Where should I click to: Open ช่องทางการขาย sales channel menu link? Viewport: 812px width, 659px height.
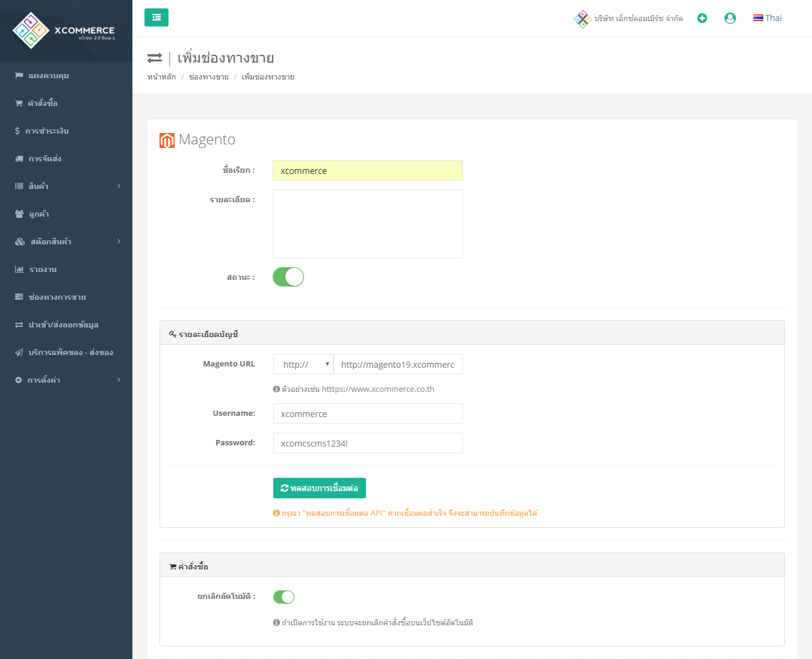pos(57,297)
